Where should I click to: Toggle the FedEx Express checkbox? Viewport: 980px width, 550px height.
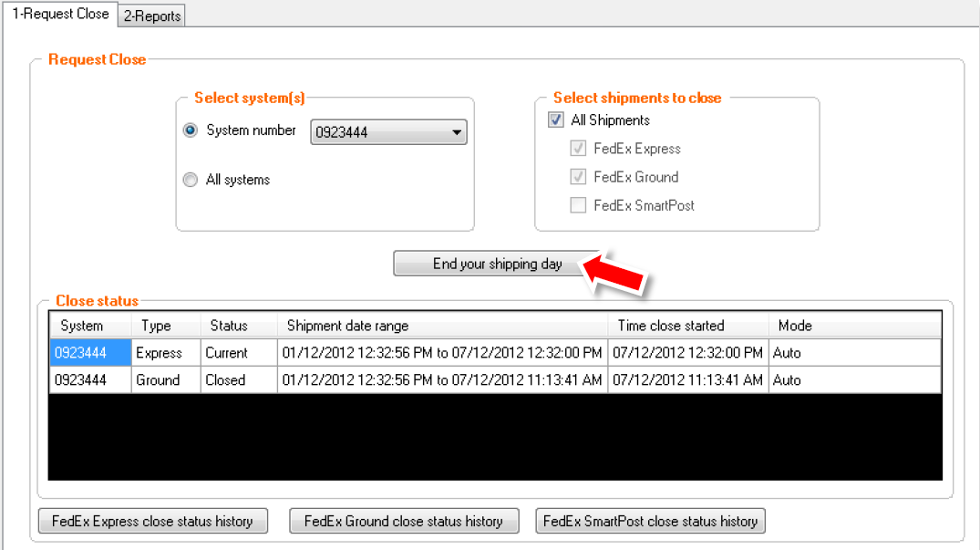(578, 148)
